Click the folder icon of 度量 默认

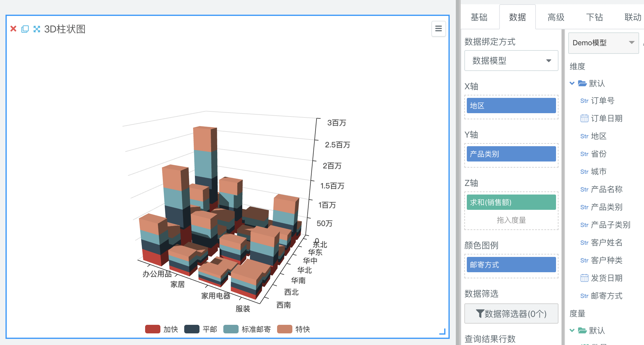(x=582, y=330)
